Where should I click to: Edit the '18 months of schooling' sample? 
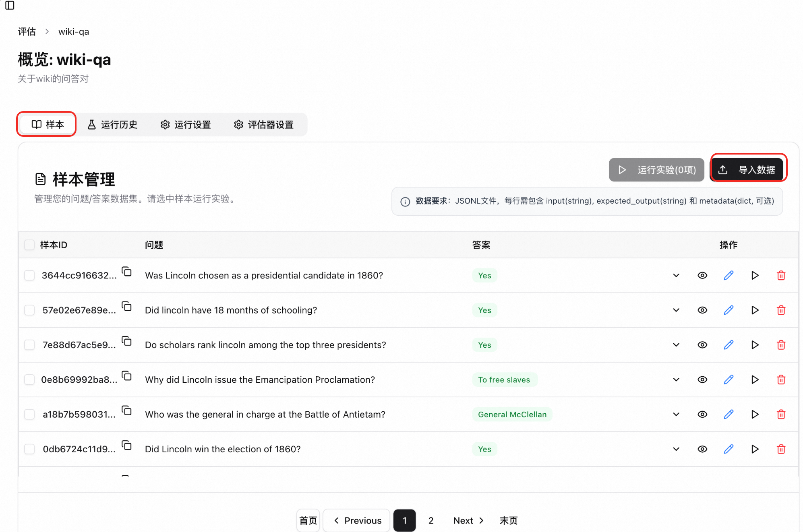[728, 310]
